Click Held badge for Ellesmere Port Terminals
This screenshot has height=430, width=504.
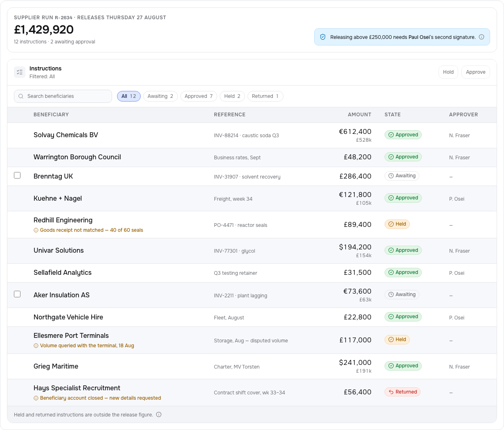(397, 339)
